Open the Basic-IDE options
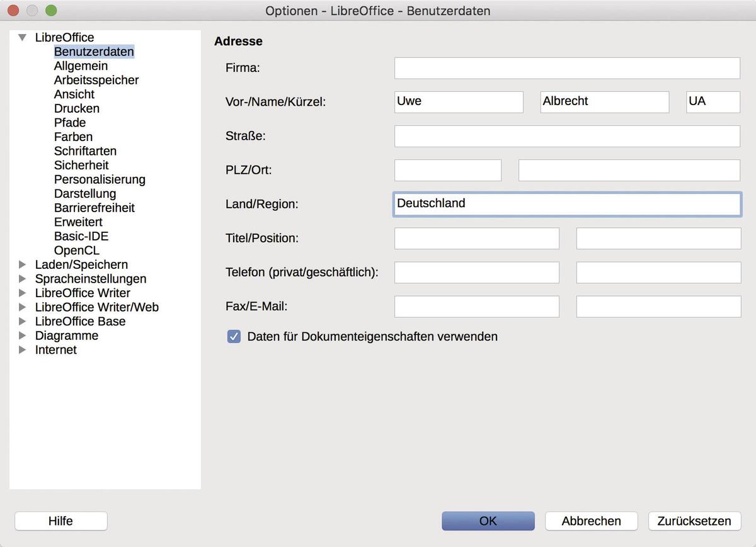This screenshot has height=547, width=756. 81,237
